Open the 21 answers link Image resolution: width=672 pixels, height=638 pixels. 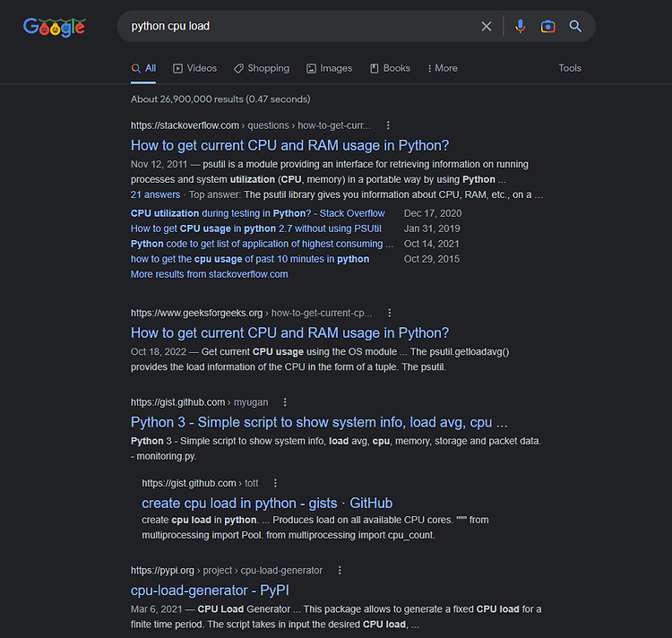155,195
